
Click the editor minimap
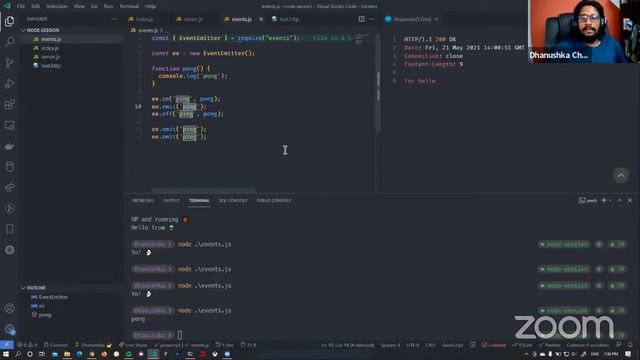pos(362,40)
